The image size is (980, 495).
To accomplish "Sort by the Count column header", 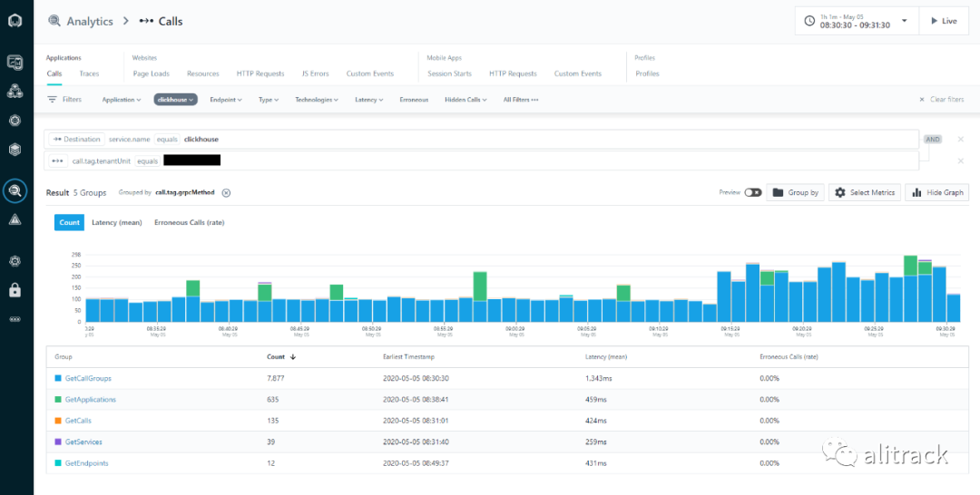I will click(x=276, y=357).
